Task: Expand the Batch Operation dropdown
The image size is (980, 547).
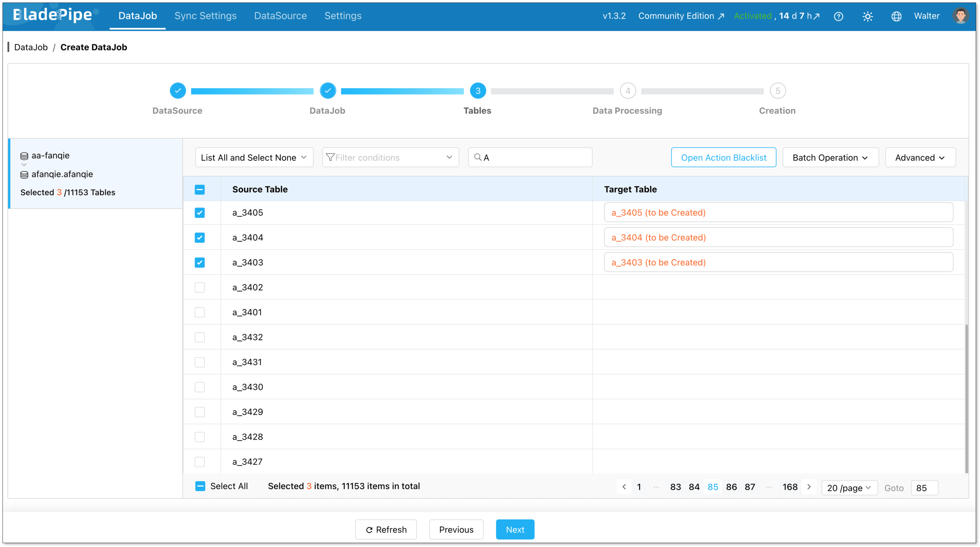Action: click(x=830, y=157)
